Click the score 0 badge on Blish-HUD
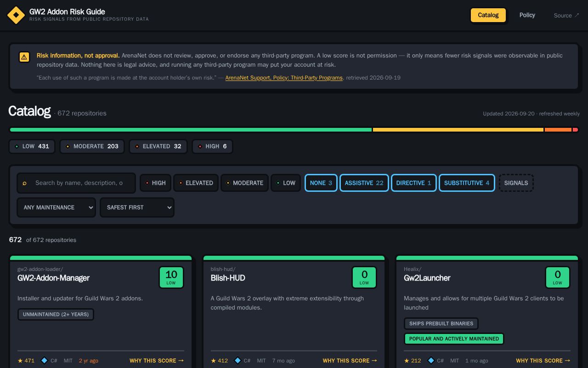 coord(364,277)
